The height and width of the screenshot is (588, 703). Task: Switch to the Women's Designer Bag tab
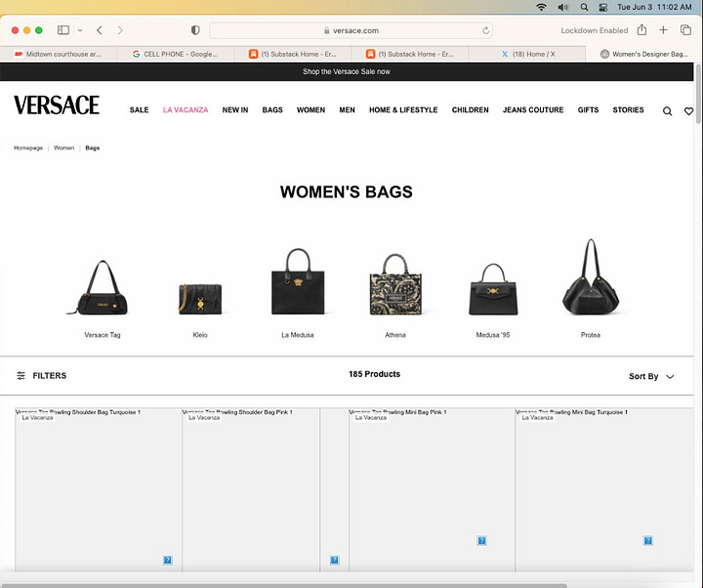pos(644,54)
